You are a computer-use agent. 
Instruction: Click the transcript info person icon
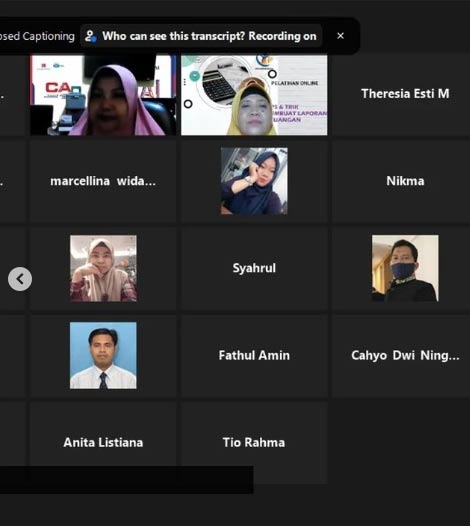tap(91, 36)
